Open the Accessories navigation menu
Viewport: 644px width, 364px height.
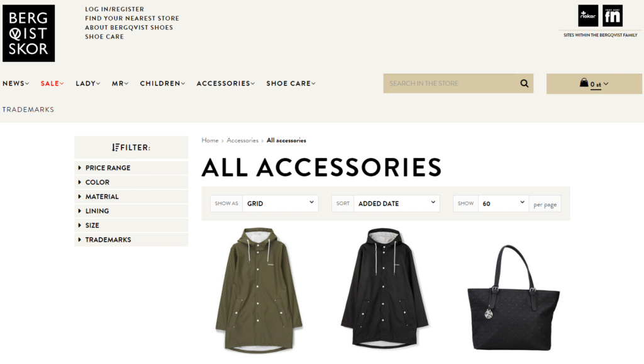click(226, 84)
